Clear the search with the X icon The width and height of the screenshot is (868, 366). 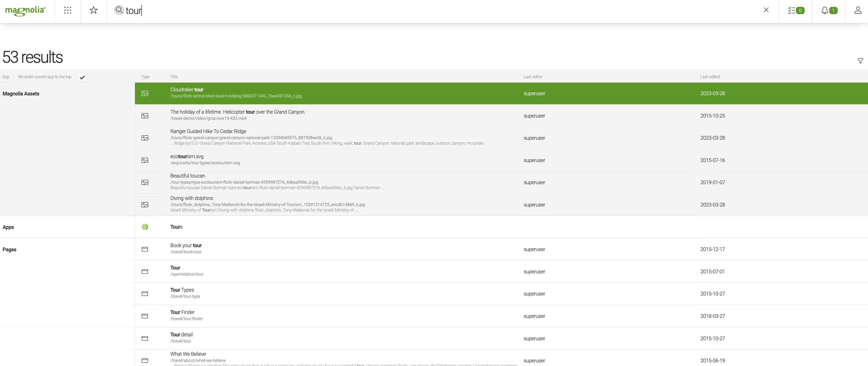click(x=766, y=10)
